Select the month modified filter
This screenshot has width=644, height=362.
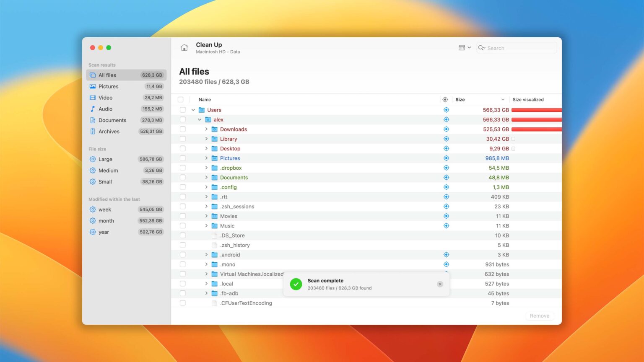point(106,221)
